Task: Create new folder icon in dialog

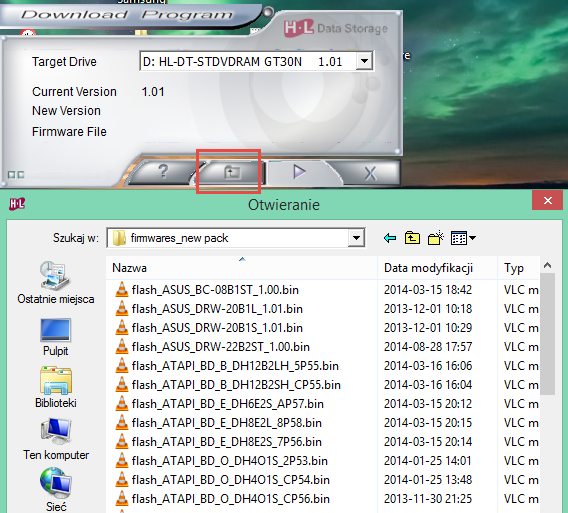Action: [436, 238]
